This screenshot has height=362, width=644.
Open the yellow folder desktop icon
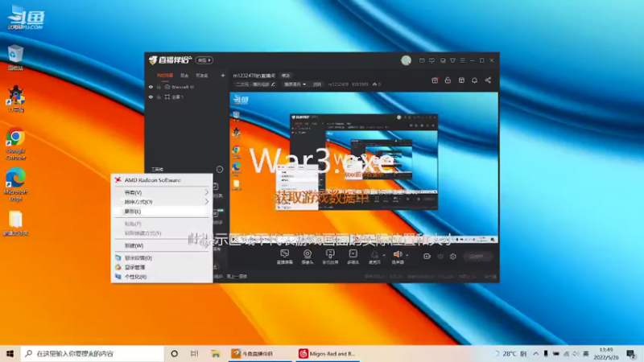(x=15, y=224)
